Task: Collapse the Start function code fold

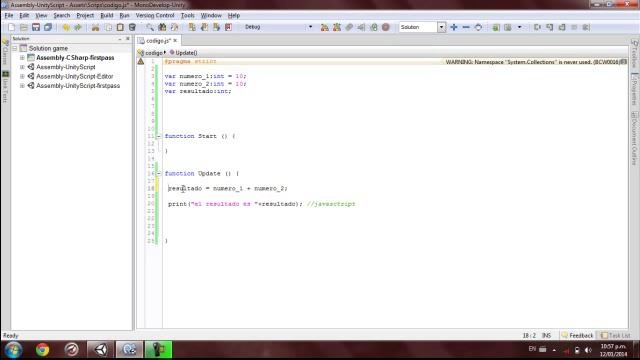Action: click(x=158, y=136)
